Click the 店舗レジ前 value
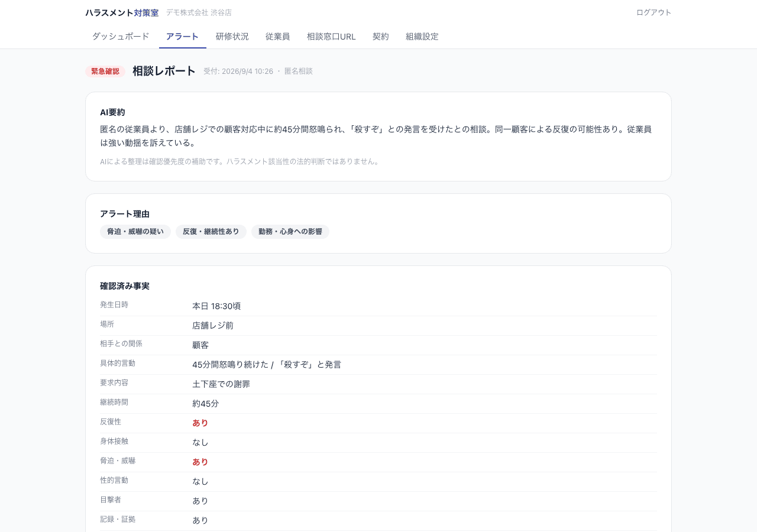 213,326
